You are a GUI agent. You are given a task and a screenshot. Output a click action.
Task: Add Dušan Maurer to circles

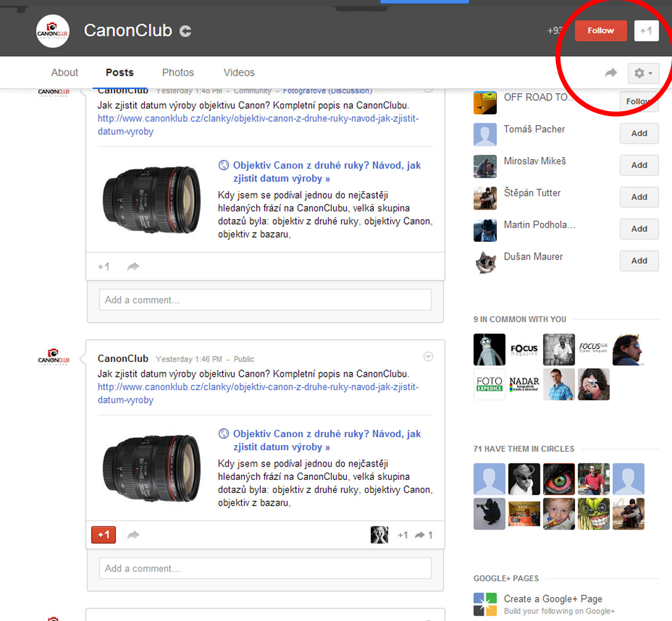coord(639,260)
